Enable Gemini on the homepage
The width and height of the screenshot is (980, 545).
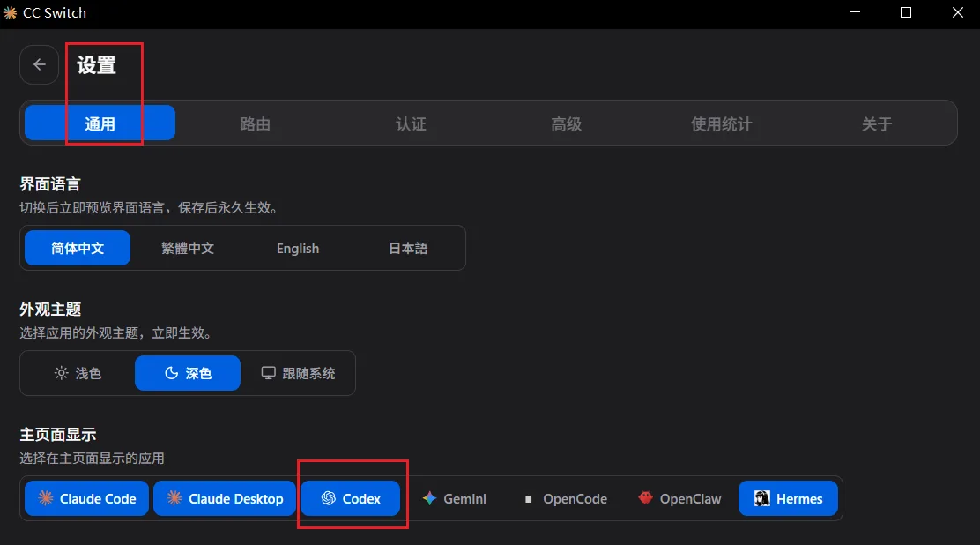pyautogui.click(x=455, y=498)
